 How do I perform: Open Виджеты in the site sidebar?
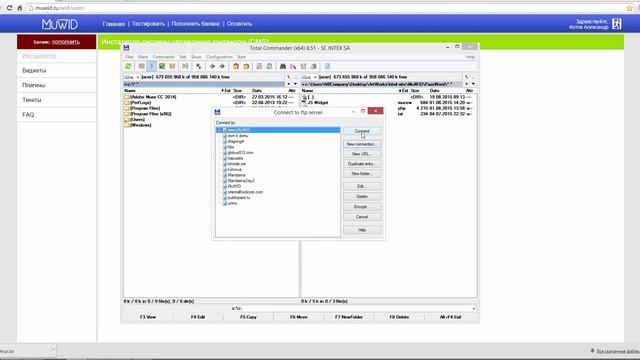pyautogui.click(x=34, y=71)
